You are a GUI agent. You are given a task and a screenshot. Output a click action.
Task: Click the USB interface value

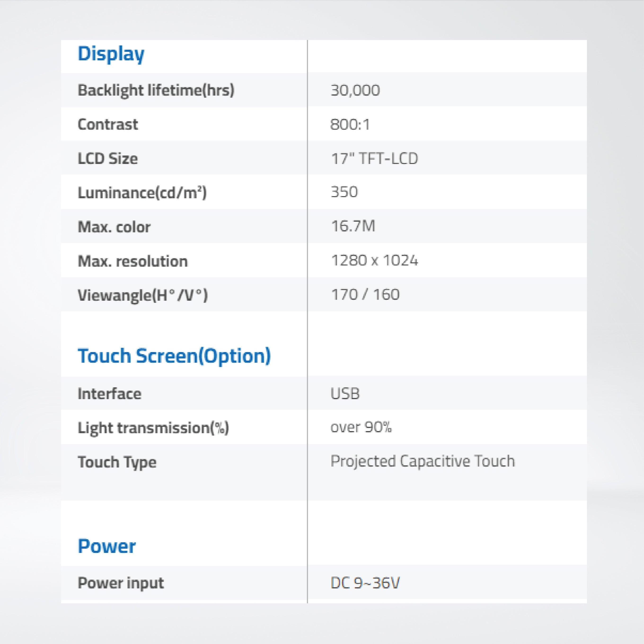(345, 394)
